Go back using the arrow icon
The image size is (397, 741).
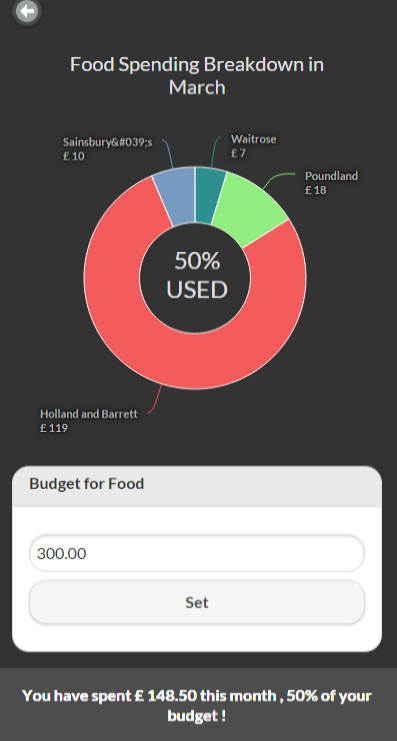pyautogui.click(x=26, y=11)
